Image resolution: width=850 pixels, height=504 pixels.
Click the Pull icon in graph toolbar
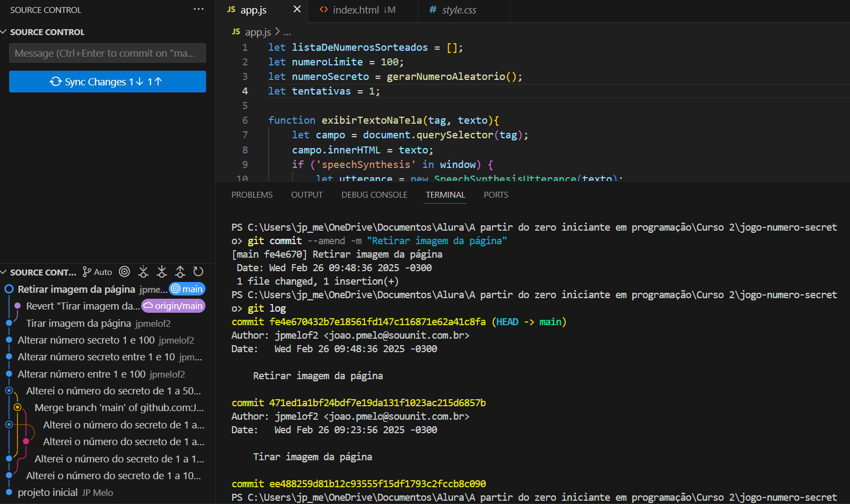[x=162, y=272]
